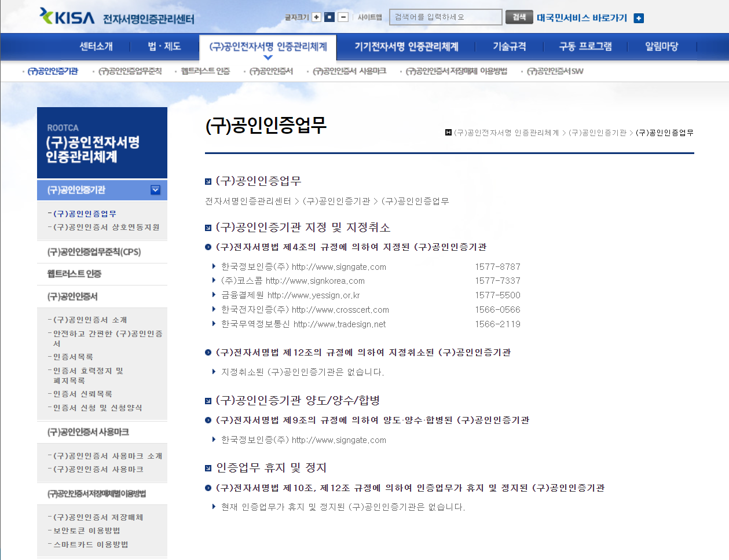Click 금융결제원 yessign.or.kr row

click(291, 295)
